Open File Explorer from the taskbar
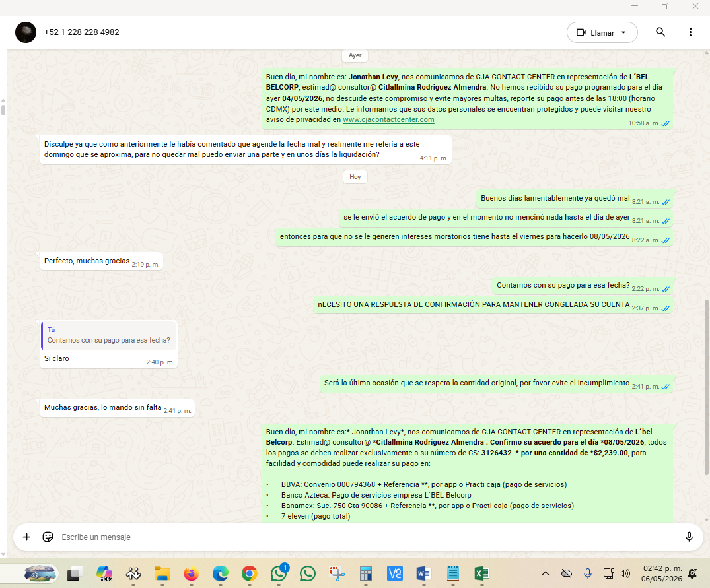This screenshot has width=710, height=588. (162, 574)
